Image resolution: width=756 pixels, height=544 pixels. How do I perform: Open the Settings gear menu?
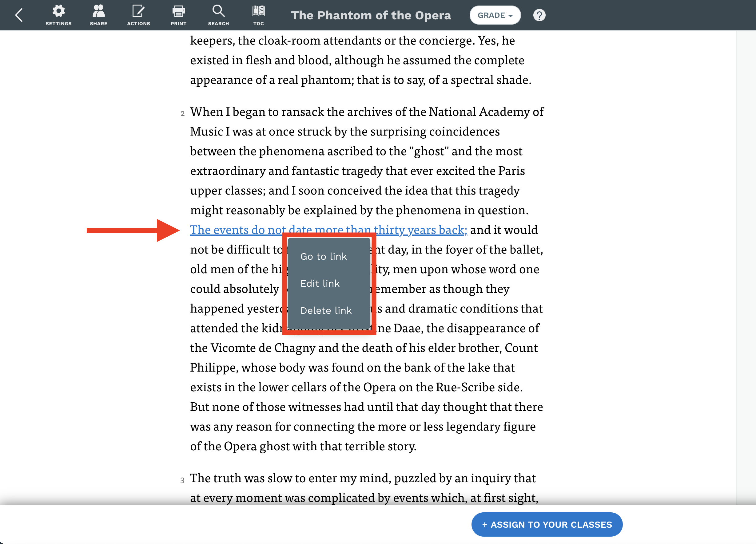59,15
